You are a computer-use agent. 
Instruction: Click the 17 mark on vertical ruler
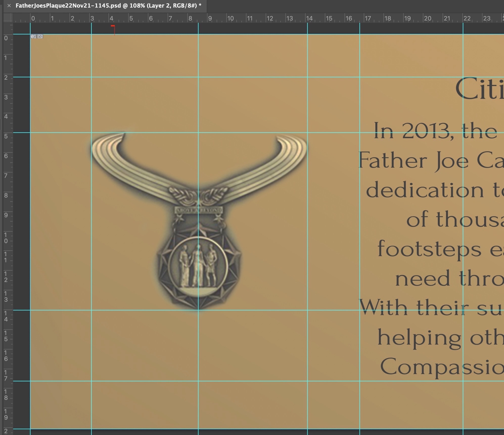6,376
